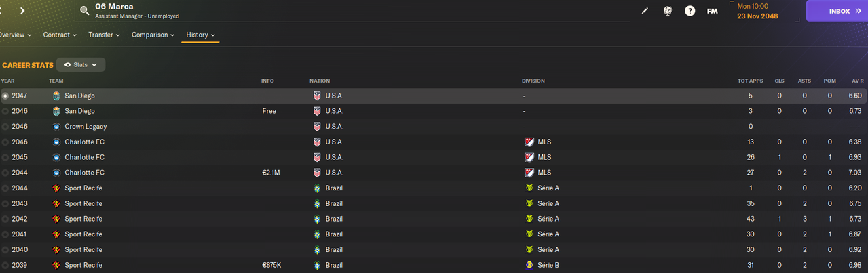Open the Stats view dropdown
This screenshot has height=273, width=868.
point(81,65)
